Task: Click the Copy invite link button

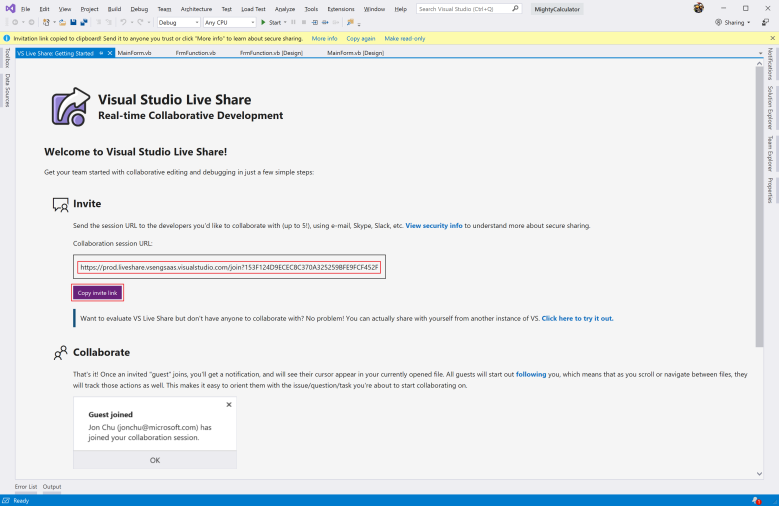Action: pos(97,293)
